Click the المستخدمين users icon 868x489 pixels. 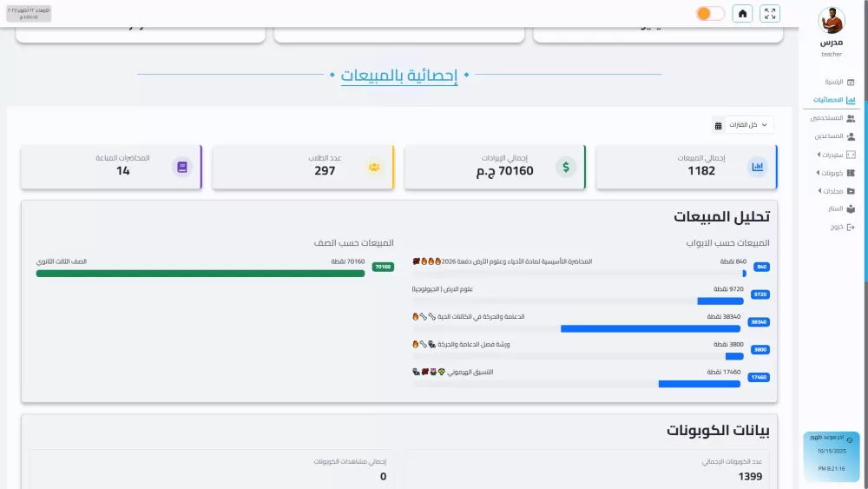pyautogui.click(x=851, y=118)
